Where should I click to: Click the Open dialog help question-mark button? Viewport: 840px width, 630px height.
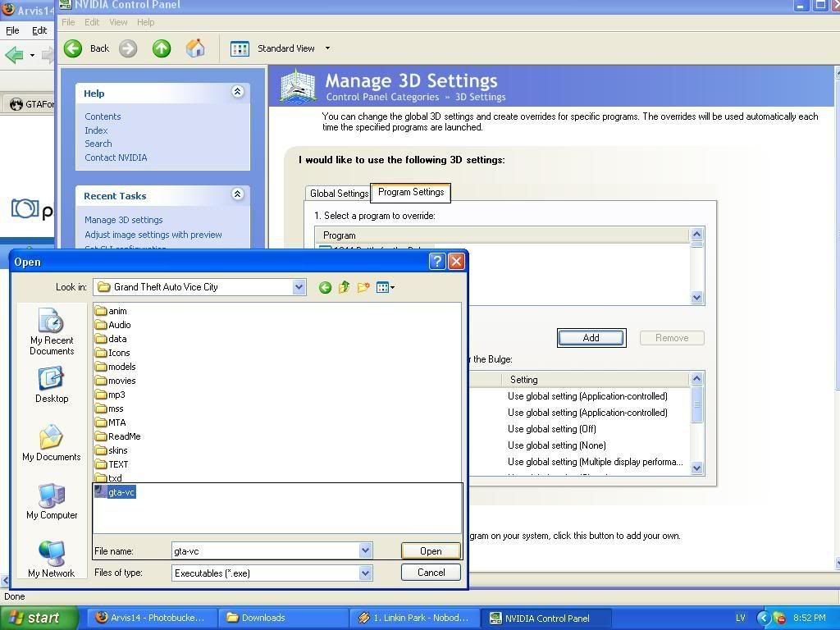click(437, 262)
